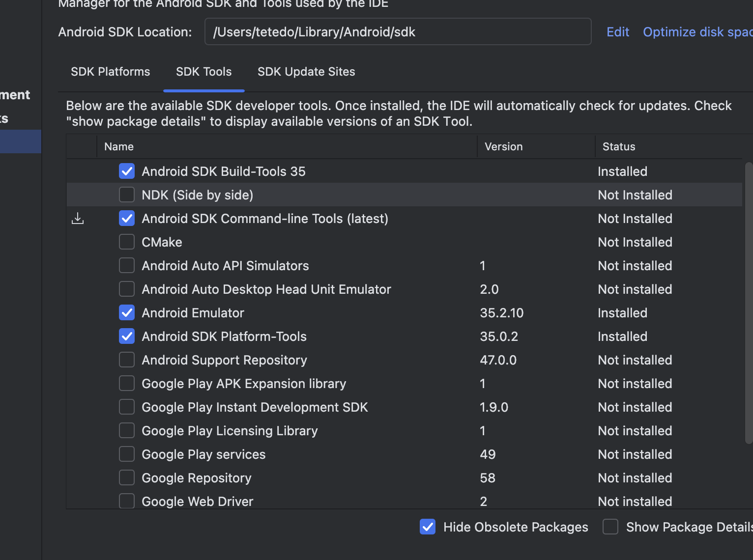Enable the NDK (Side by side) checkbox
The height and width of the screenshot is (560, 753).
pyautogui.click(x=127, y=195)
